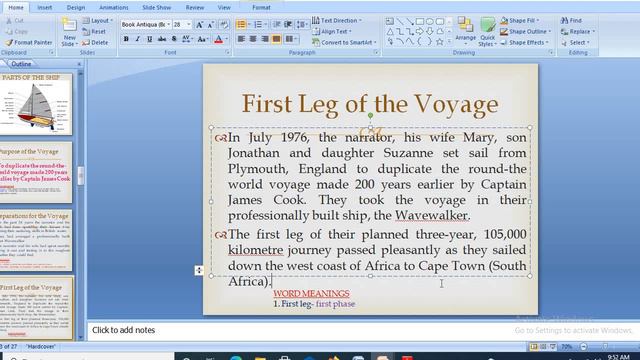Select the Curve shape
This screenshot has height=360, width=640.
(x=410, y=42)
